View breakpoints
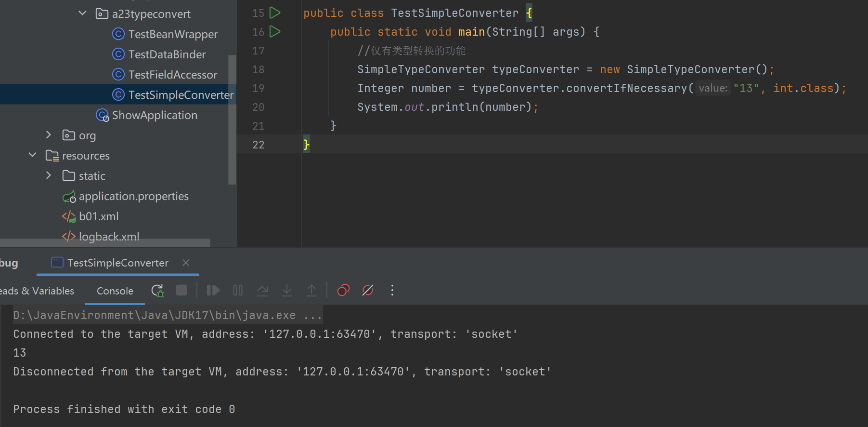 click(x=343, y=290)
